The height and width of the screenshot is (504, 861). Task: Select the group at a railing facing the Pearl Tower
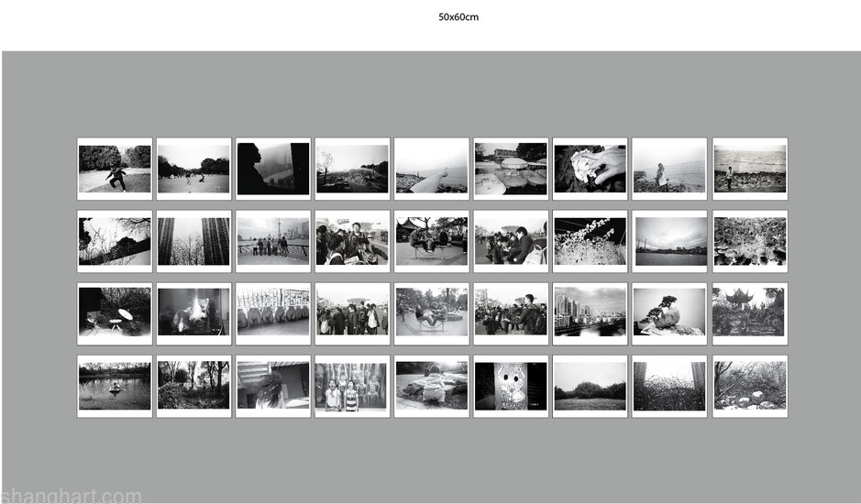[x=273, y=241]
